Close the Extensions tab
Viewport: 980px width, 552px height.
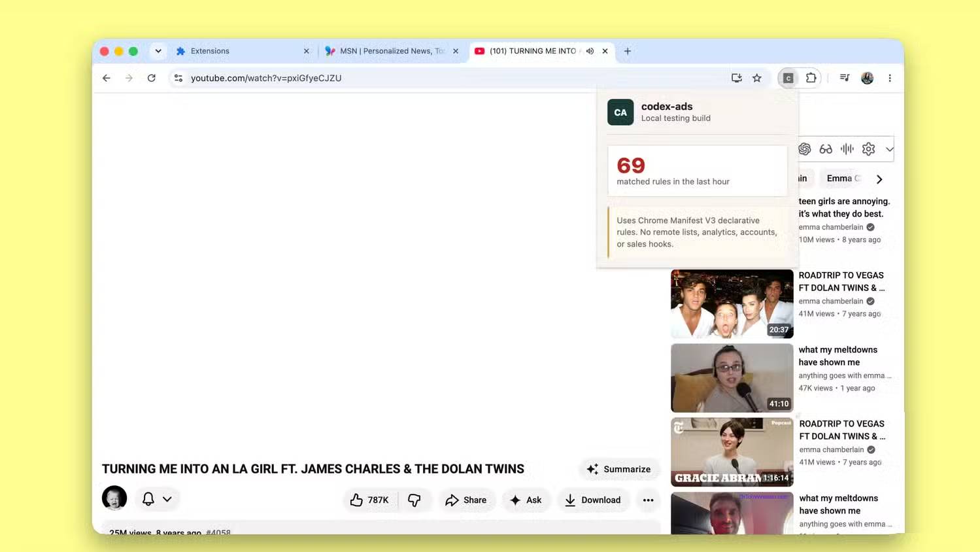306,51
